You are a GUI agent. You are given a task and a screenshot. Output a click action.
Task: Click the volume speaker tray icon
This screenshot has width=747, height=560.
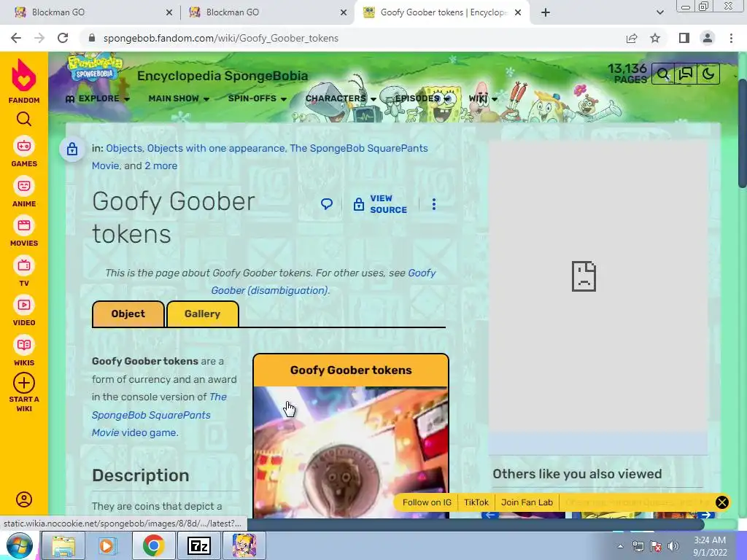click(673, 546)
